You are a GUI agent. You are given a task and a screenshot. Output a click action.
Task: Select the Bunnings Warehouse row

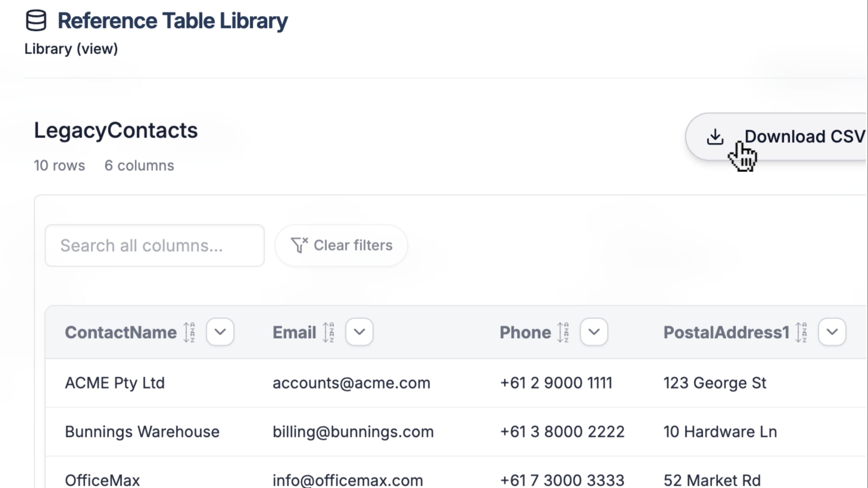coord(142,432)
